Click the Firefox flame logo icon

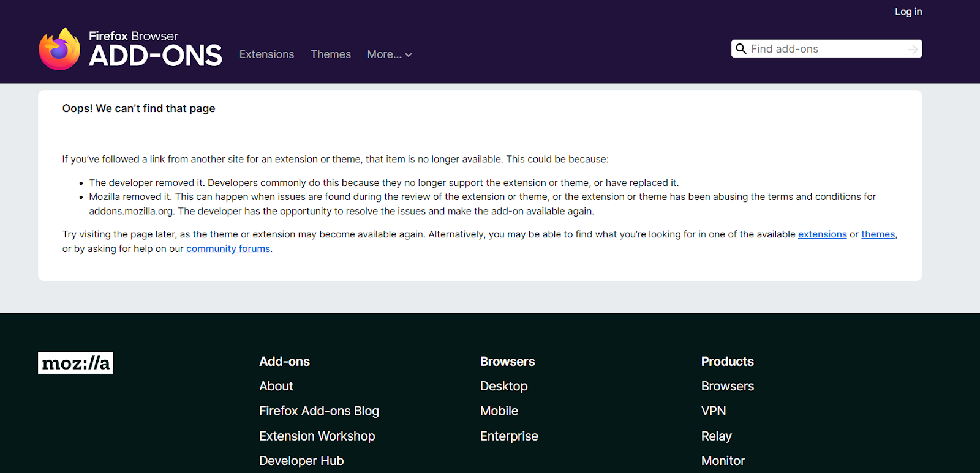click(59, 49)
